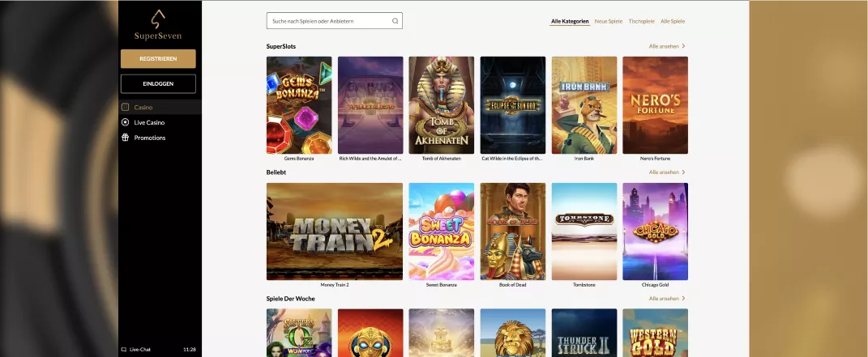
Task: Click the Spiele Der Woche heading
Action: (x=291, y=299)
